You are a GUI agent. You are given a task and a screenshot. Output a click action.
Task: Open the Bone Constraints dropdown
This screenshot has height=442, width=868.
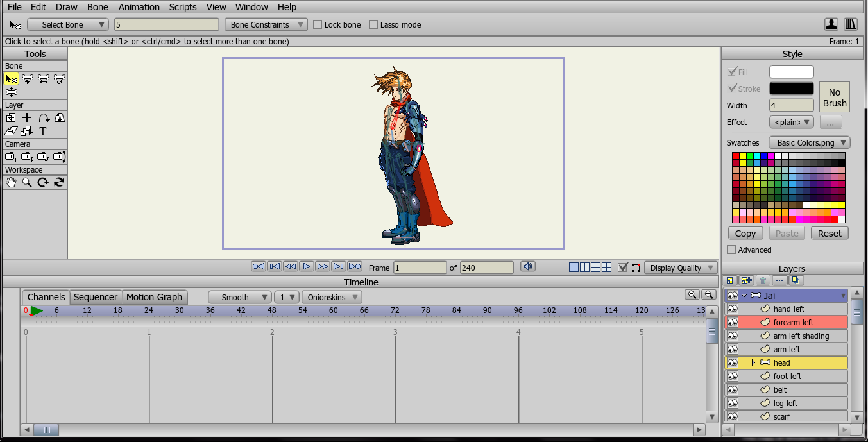point(266,24)
